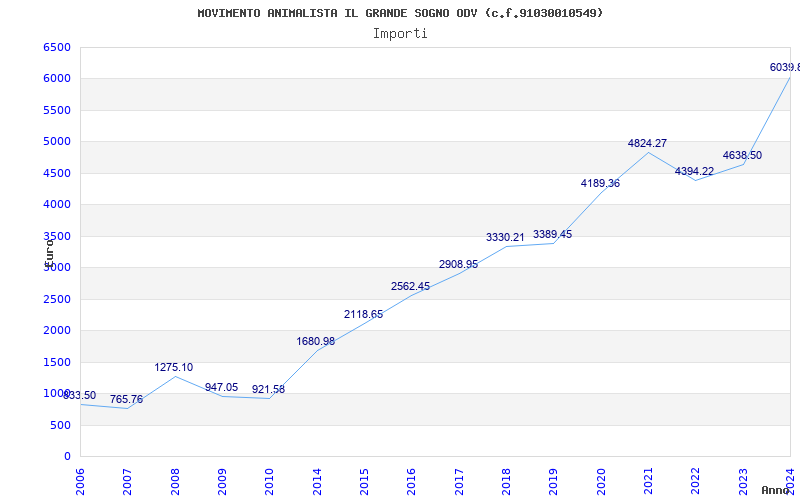Image resolution: width=800 pixels, height=500 pixels.
Task: Click the 2019 x-axis year label
Action: point(554,483)
